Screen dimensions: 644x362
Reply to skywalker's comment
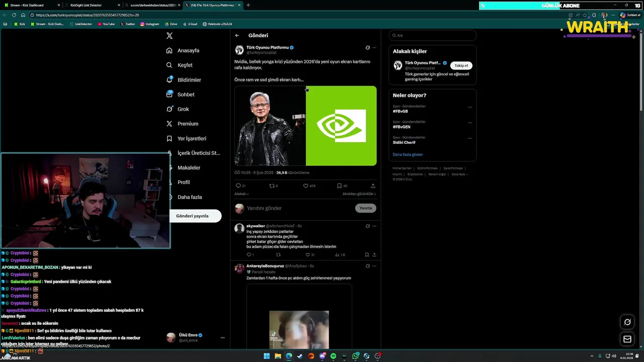point(250,255)
